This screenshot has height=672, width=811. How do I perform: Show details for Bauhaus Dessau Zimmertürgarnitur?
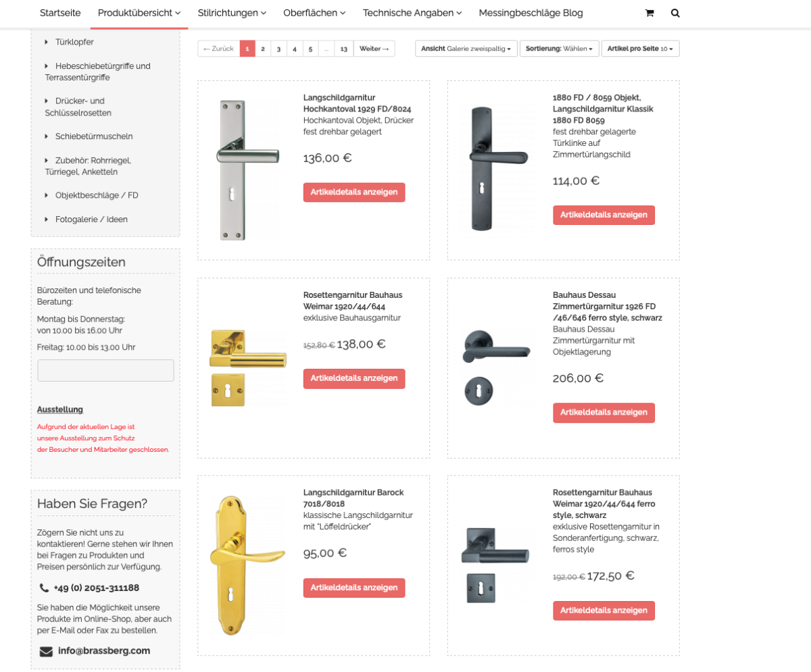(604, 413)
